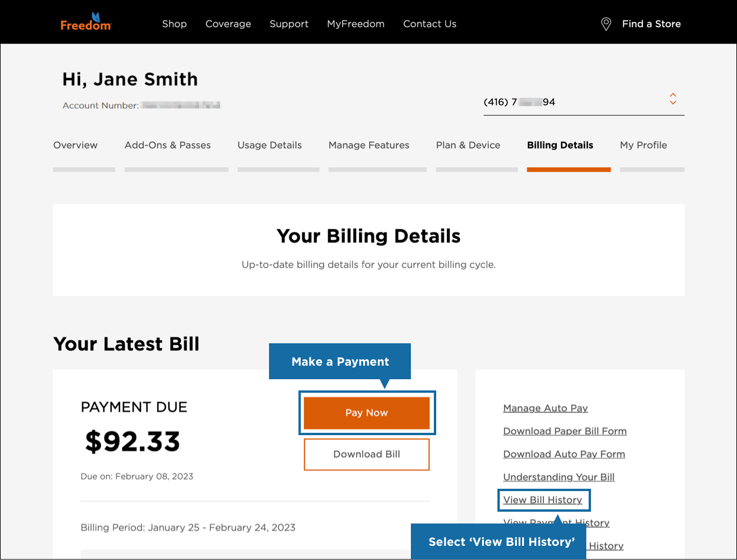Screen dimensions: 737x560
Task: Open Understanding Your Bill
Action: click(x=559, y=477)
